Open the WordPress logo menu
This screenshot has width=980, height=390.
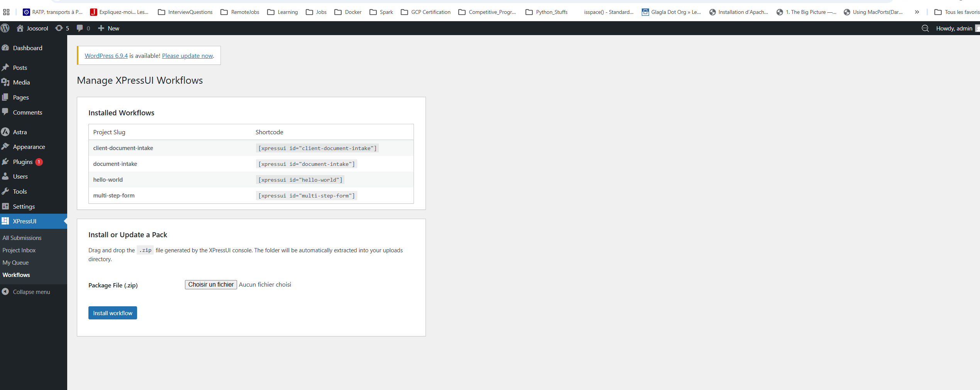(x=5, y=28)
